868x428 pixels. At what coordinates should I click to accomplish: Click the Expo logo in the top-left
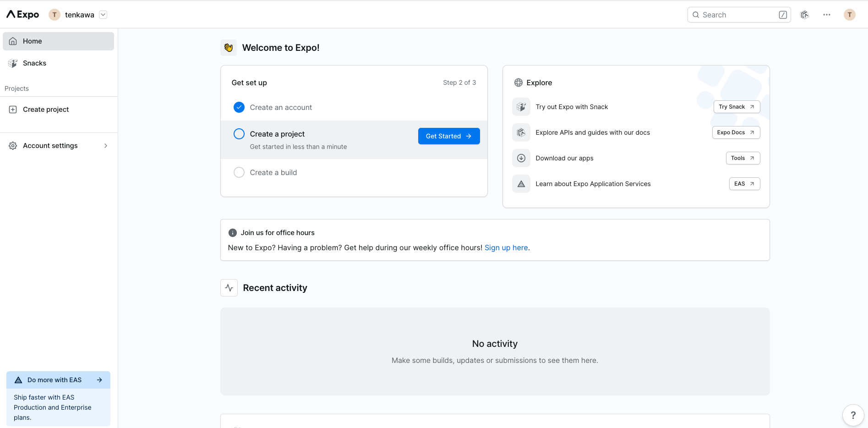click(x=21, y=14)
